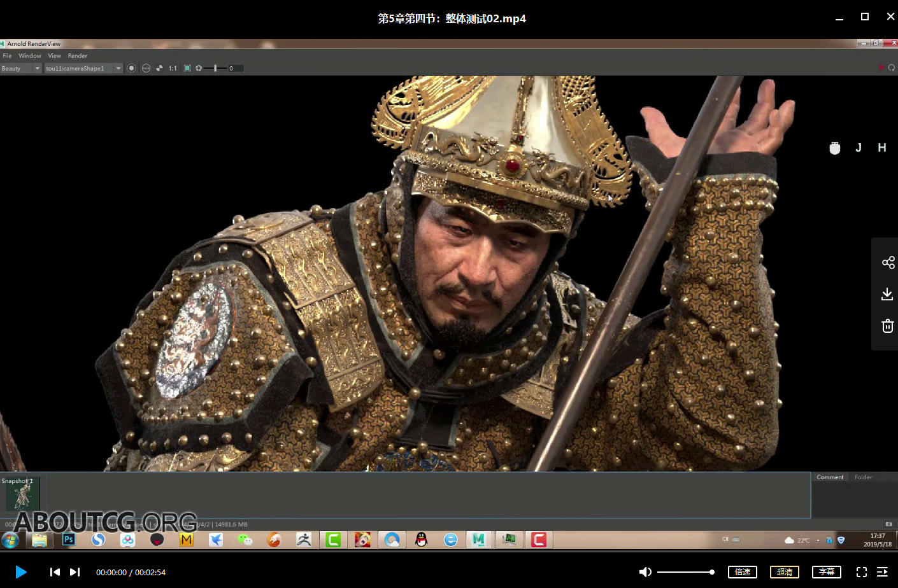Viewport: 898px width, 588px height.
Task: Open the 超清 quality selector
Action: point(784,572)
